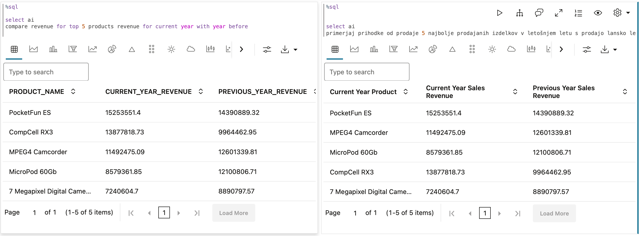Select pyramid chart icon in right panel
Screen dimensions: 644x236
point(452,49)
